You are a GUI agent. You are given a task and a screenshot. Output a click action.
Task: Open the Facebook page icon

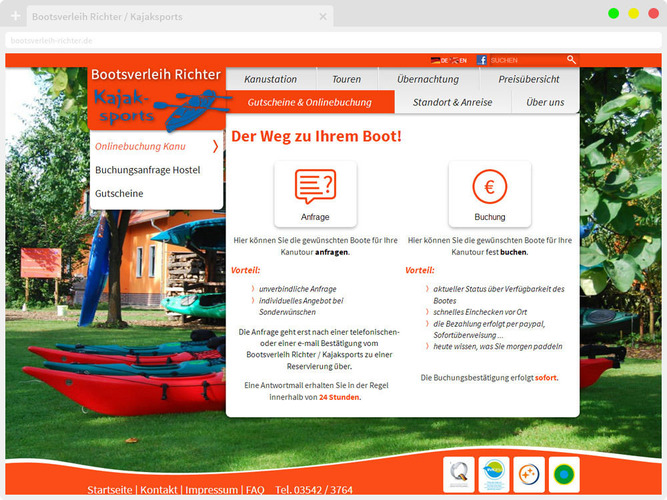point(482,60)
